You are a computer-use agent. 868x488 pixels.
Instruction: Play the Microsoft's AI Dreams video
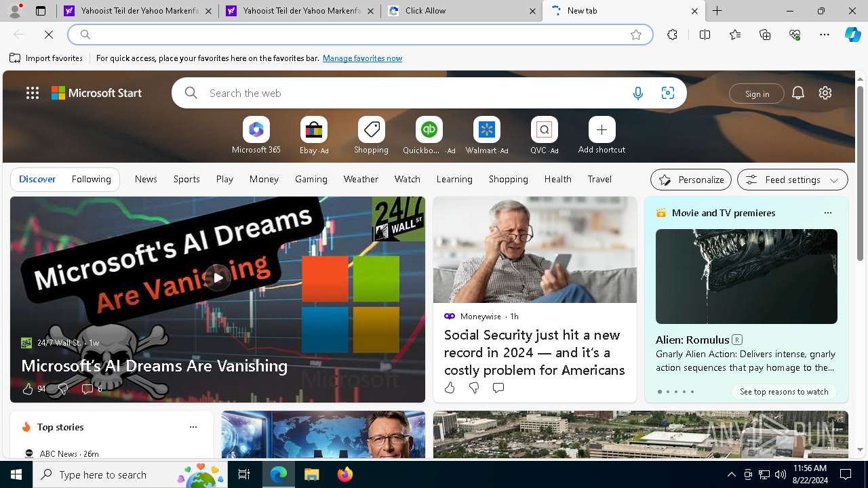[x=218, y=277]
